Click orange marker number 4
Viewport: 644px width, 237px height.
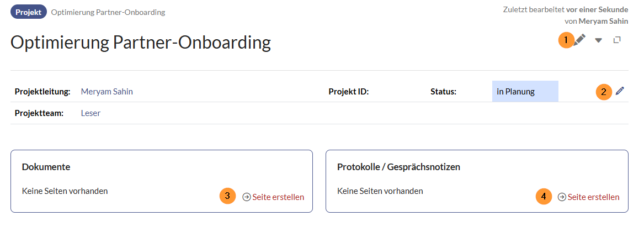(x=544, y=196)
